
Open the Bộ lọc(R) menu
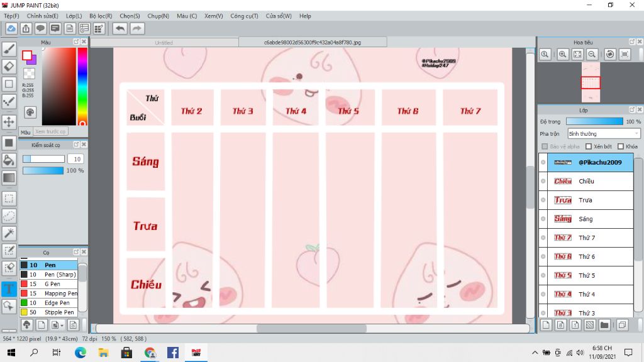tap(101, 16)
